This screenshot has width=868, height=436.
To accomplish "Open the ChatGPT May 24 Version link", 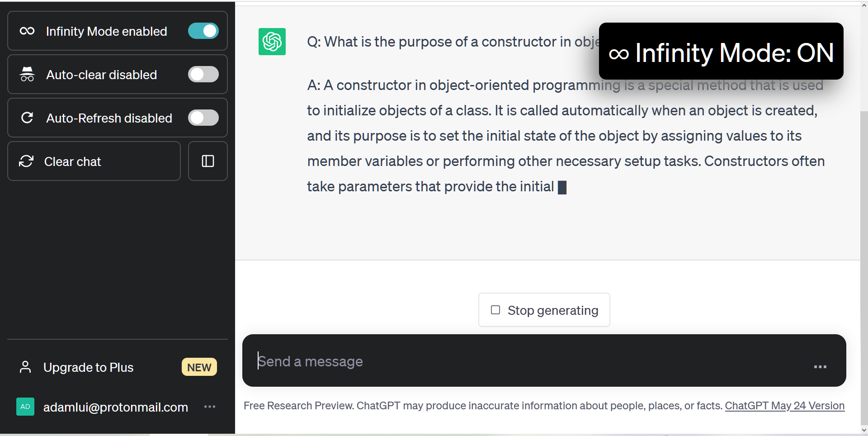I will pyautogui.click(x=784, y=406).
